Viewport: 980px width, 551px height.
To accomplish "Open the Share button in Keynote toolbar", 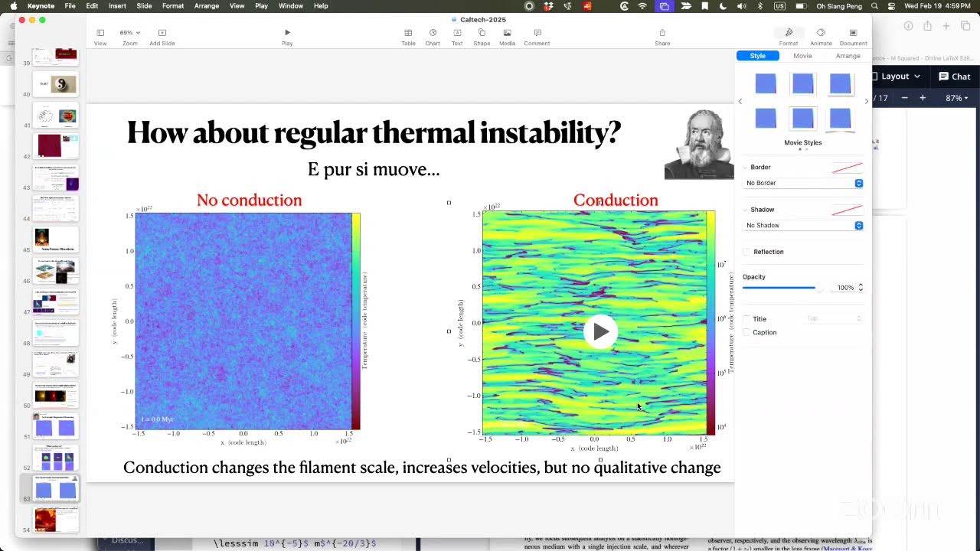I will click(x=662, y=37).
